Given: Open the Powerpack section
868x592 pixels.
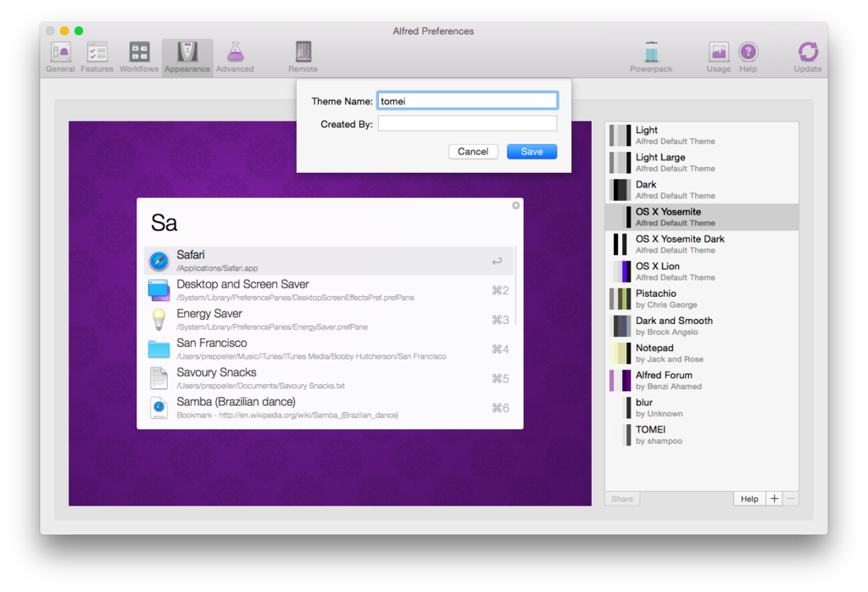Looking at the screenshot, I should click(x=651, y=57).
